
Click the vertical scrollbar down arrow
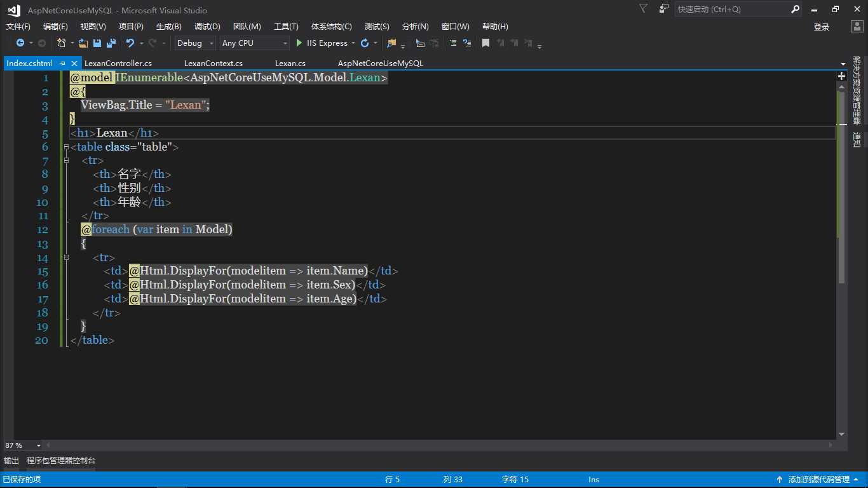coord(841,435)
